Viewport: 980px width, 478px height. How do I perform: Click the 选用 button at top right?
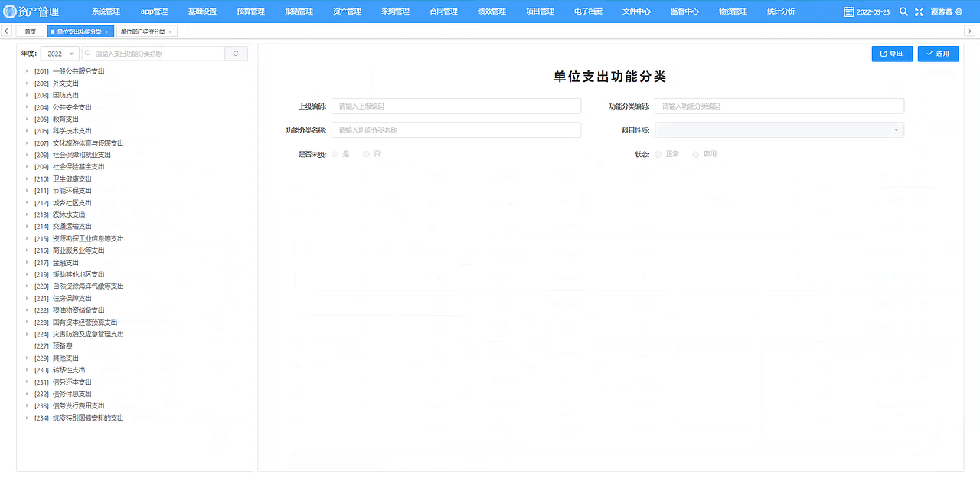[x=938, y=54]
